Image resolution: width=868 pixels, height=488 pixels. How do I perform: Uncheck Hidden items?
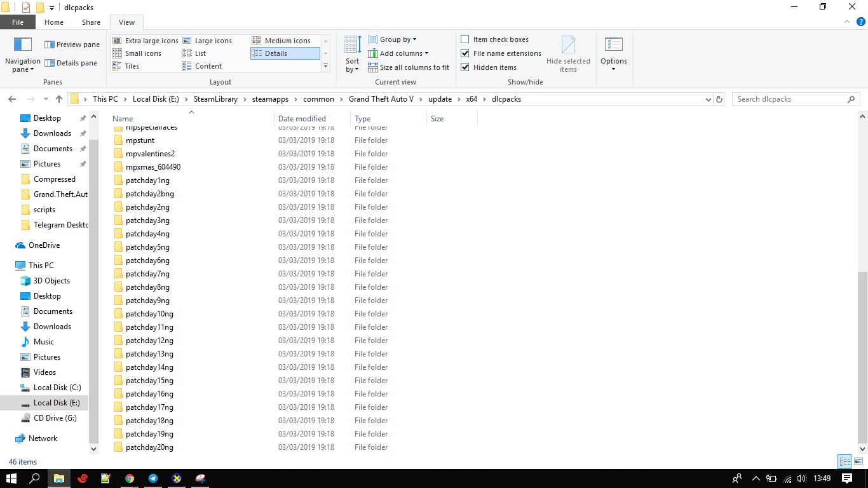pos(489,67)
